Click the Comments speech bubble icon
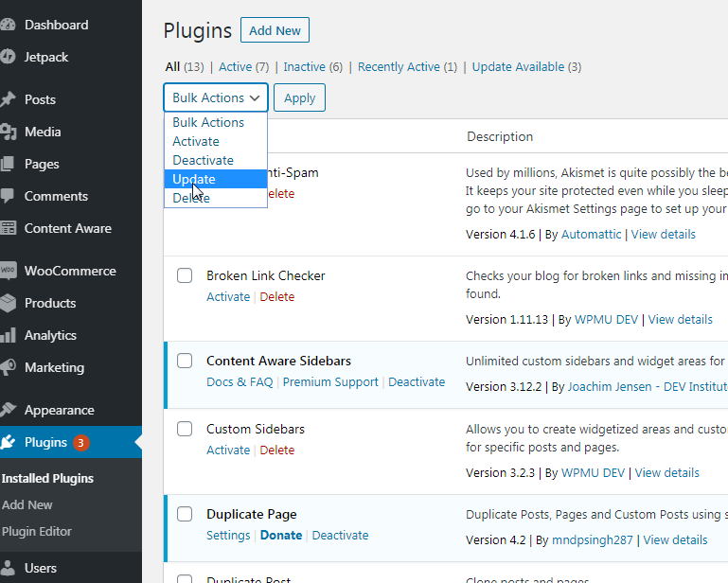Viewport: 728px width, 583px height. (8, 196)
